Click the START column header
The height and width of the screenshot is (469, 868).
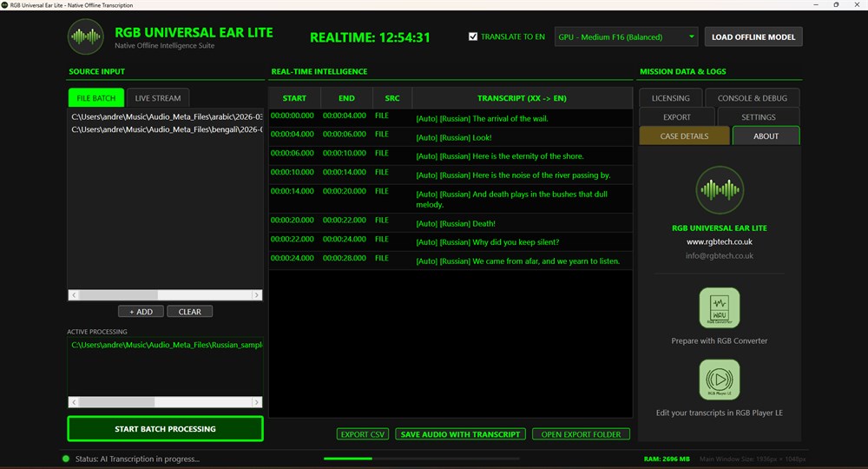[294, 98]
